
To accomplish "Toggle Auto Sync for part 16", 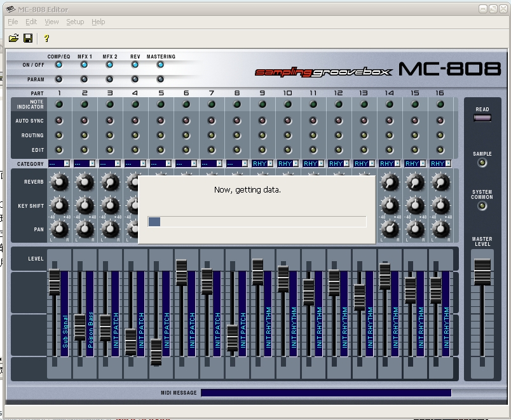I will pyautogui.click(x=440, y=121).
